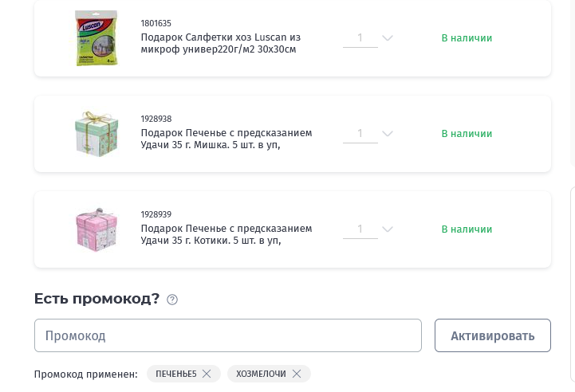Expand quantity dropdown for Печенье Мишка
Viewport: 575px width, 392px height.
click(x=388, y=133)
